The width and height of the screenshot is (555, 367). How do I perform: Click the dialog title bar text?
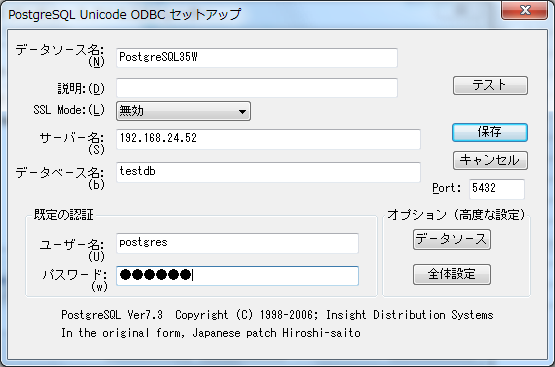[x=125, y=15]
